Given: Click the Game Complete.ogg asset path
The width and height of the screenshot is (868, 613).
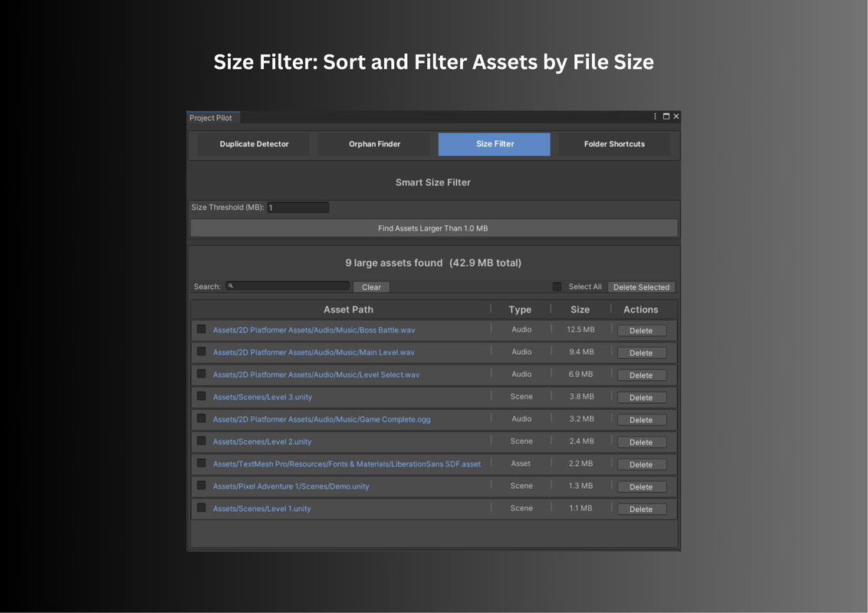Looking at the screenshot, I should click(321, 419).
